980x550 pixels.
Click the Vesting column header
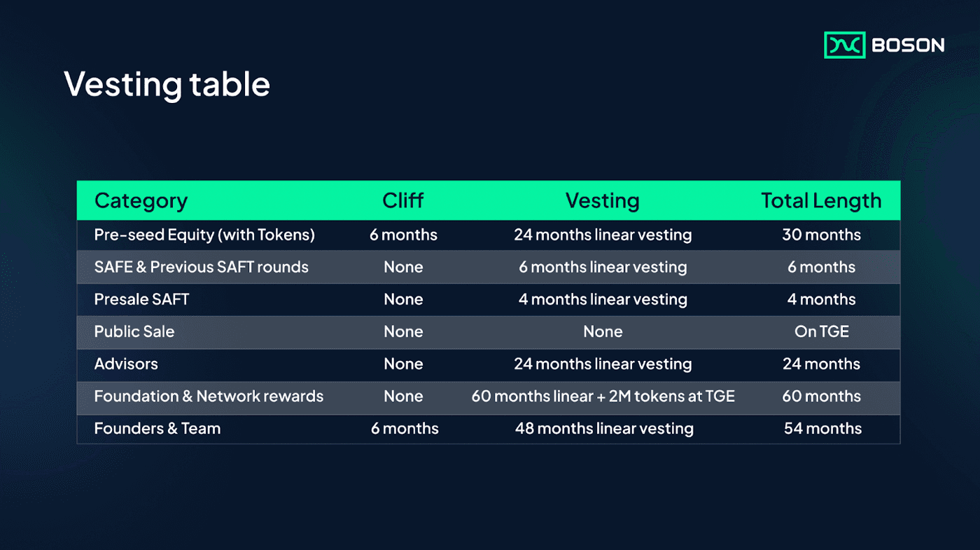pyautogui.click(x=603, y=201)
